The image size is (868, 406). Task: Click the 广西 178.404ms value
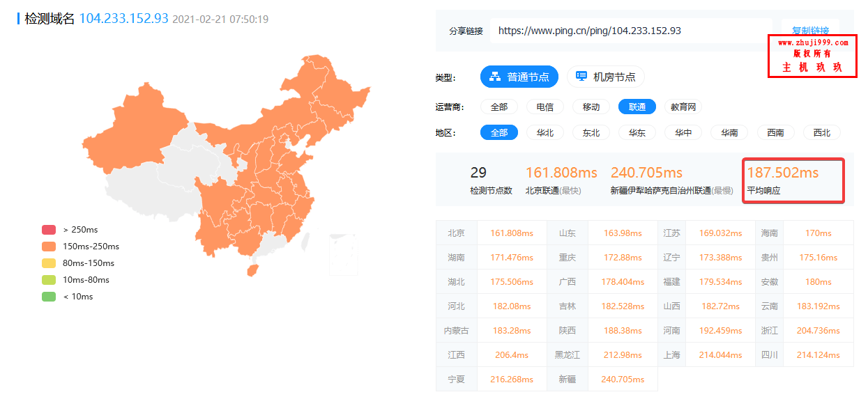[x=623, y=282]
